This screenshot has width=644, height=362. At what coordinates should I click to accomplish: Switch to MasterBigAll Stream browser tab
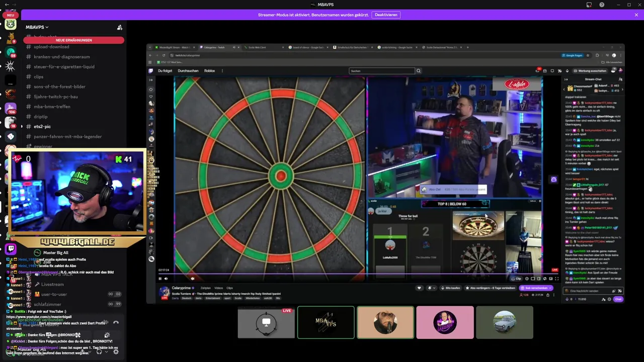[x=176, y=47]
